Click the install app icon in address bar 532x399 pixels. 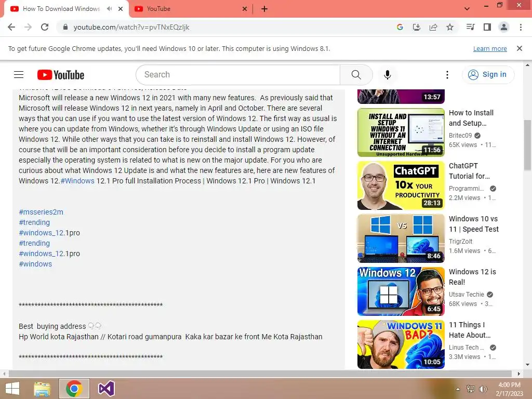pos(417,27)
